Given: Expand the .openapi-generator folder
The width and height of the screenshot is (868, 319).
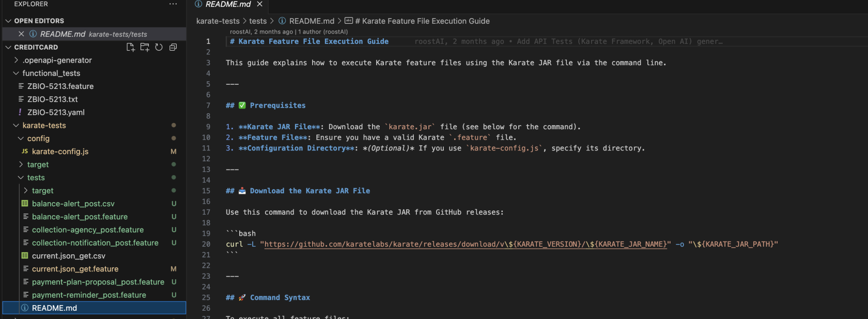Looking at the screenshot, I should pos(16,60).
